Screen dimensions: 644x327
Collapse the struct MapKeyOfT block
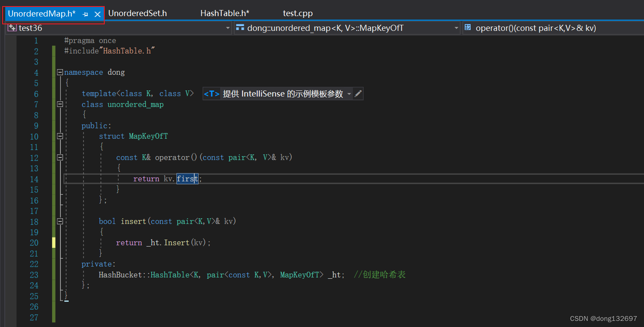pos(60,137)
